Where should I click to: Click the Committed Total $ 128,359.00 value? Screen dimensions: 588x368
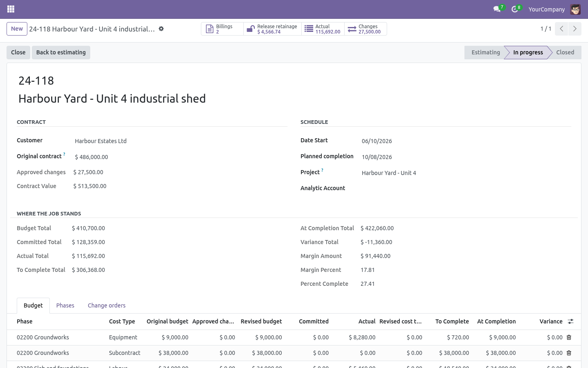tap(88, 242)
